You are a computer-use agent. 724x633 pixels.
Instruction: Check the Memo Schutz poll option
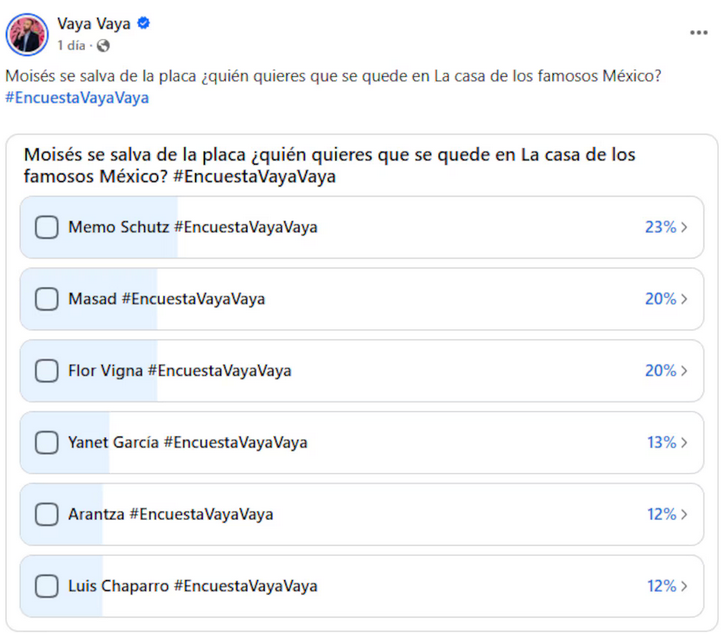click(x=47, y=227)
